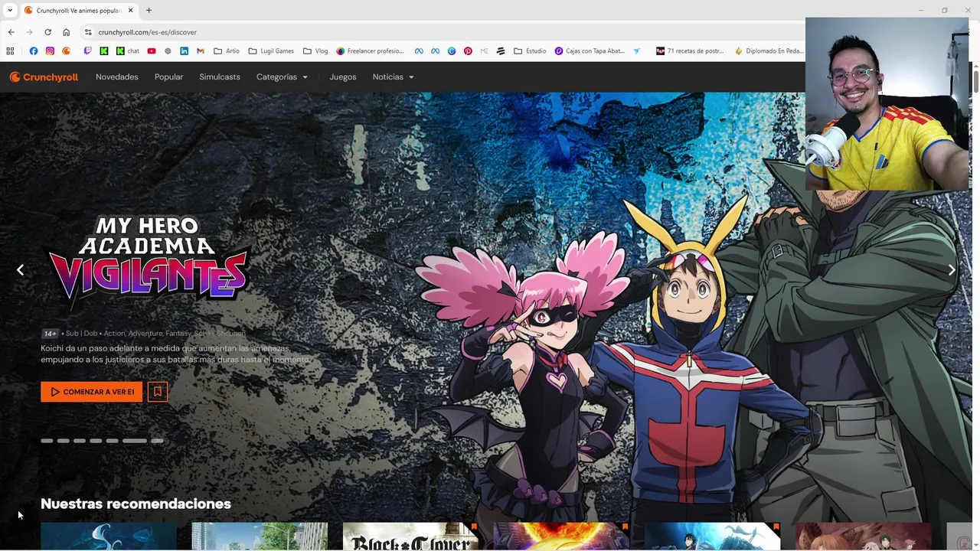Open the Simulcasts page
The image size is (980, 551).
point(220,77)
